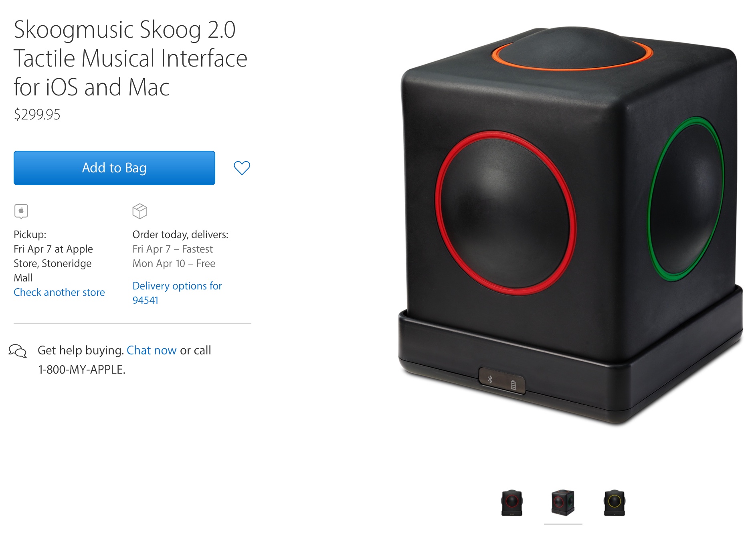
Task: Click the orange-ringed top button on the cube
Action: coord(572,49)
